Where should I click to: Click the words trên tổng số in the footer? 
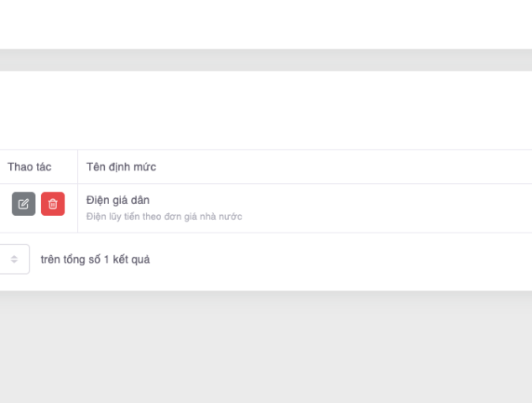70,259
